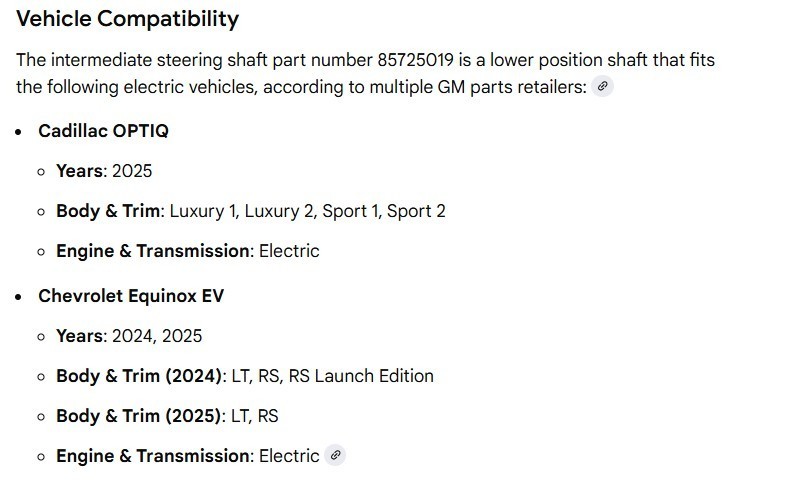Click the "GM parts retailers" text
The height and width of the screenshot is (487, 797).
pos(510,87)
